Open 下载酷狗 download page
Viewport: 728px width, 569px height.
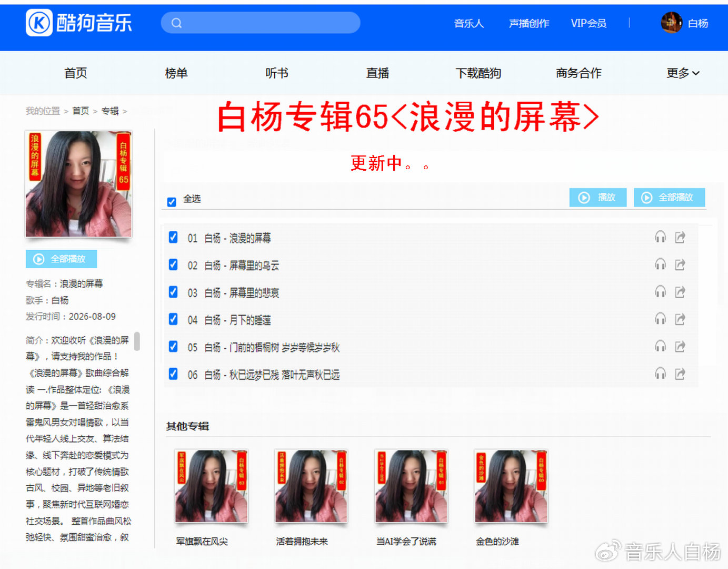click(x=478, y=73)
